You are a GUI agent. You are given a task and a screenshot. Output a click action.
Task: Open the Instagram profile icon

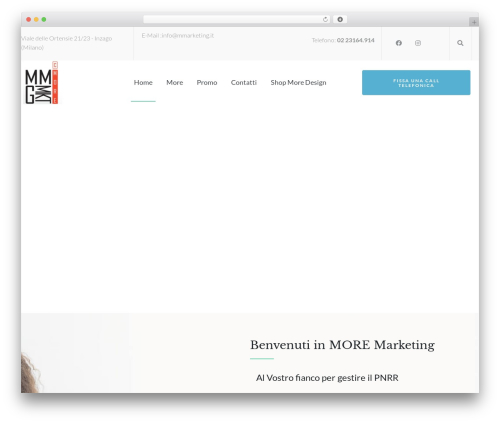[x=418, y=43]
